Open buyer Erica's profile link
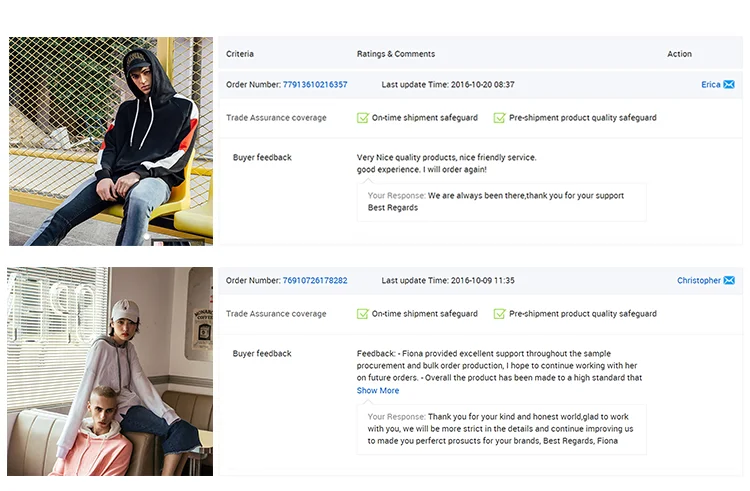 (x=710, y=85)
